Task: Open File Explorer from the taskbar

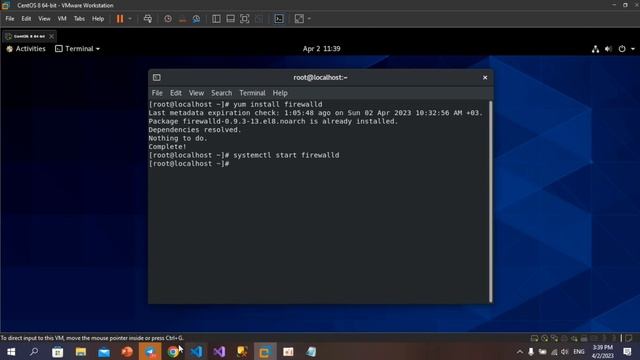Action: 81,351
